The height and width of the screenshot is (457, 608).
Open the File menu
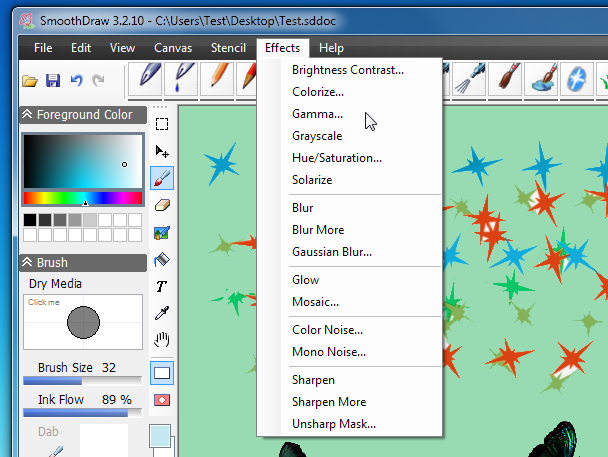click(43, 48)
